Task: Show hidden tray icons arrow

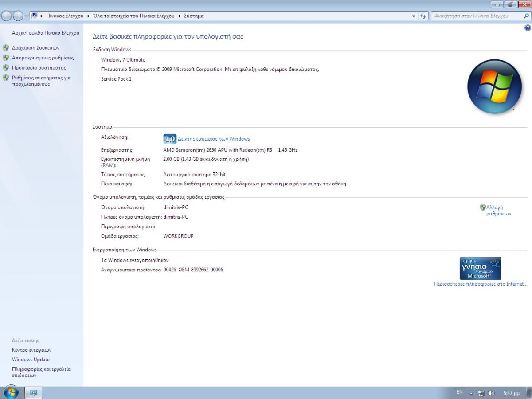Action: [471, 393]
